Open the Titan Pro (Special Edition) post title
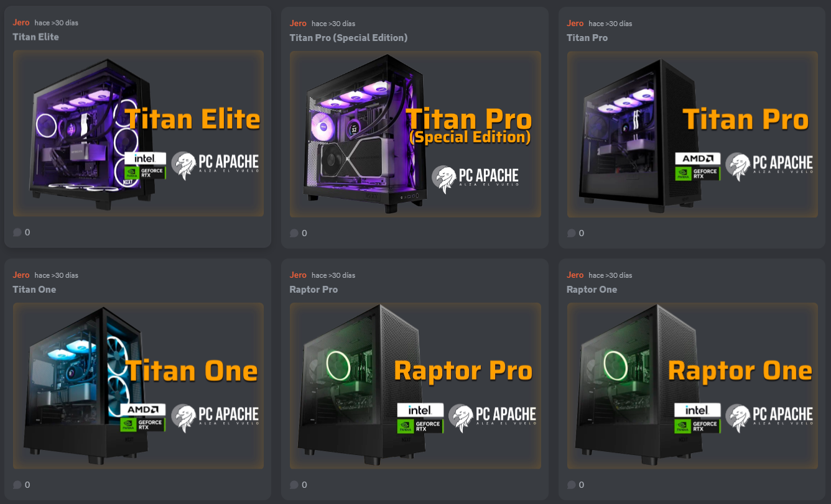Viewport: 831px width, 504px height. tap(348, 38)
